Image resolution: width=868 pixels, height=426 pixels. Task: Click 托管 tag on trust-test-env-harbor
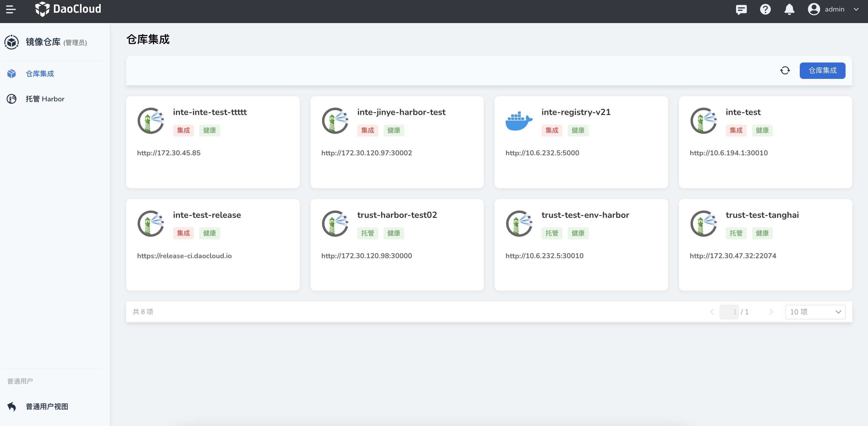(552, 233)
